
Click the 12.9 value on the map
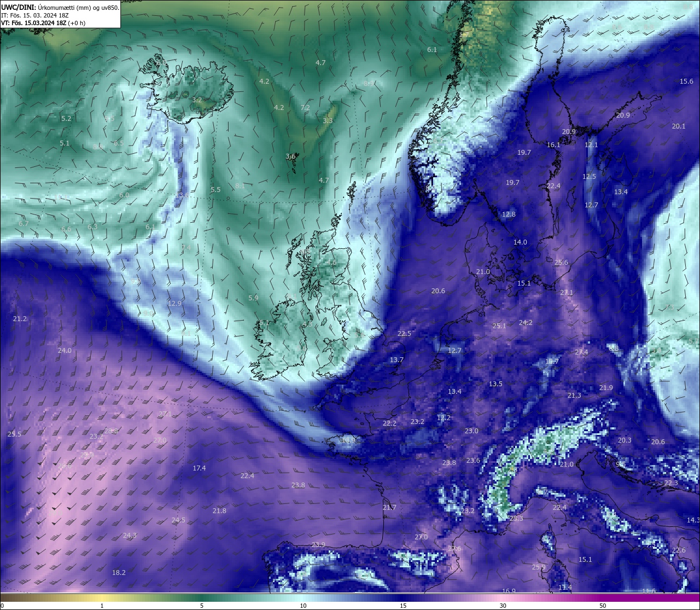[174, 304]
